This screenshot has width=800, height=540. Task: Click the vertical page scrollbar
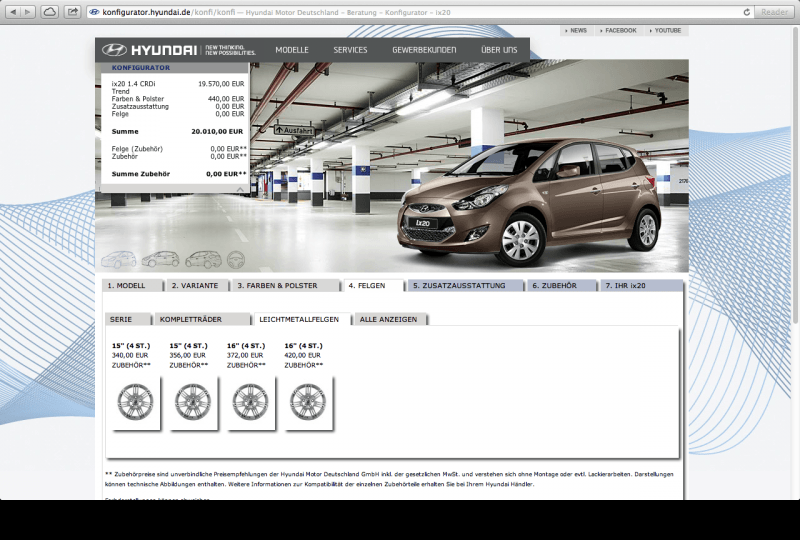[x=796, y=174]
